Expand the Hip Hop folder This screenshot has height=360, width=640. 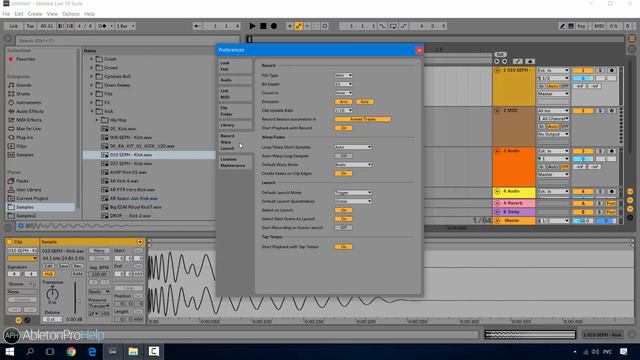97,120
